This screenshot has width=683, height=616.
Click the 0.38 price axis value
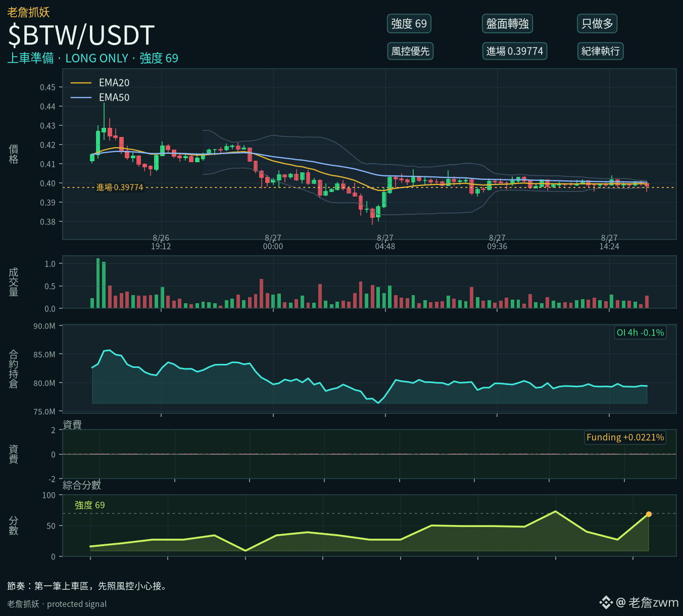point(47,222)
